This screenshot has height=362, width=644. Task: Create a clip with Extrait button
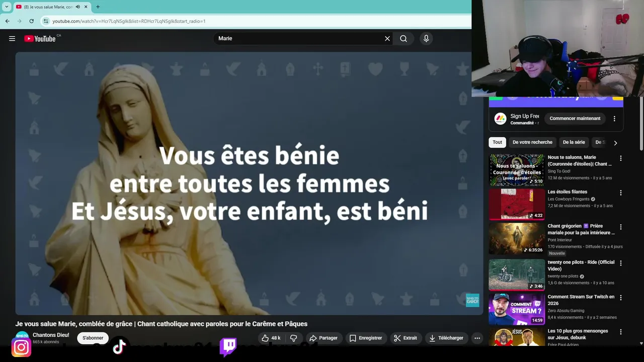[x=406, y=338]
